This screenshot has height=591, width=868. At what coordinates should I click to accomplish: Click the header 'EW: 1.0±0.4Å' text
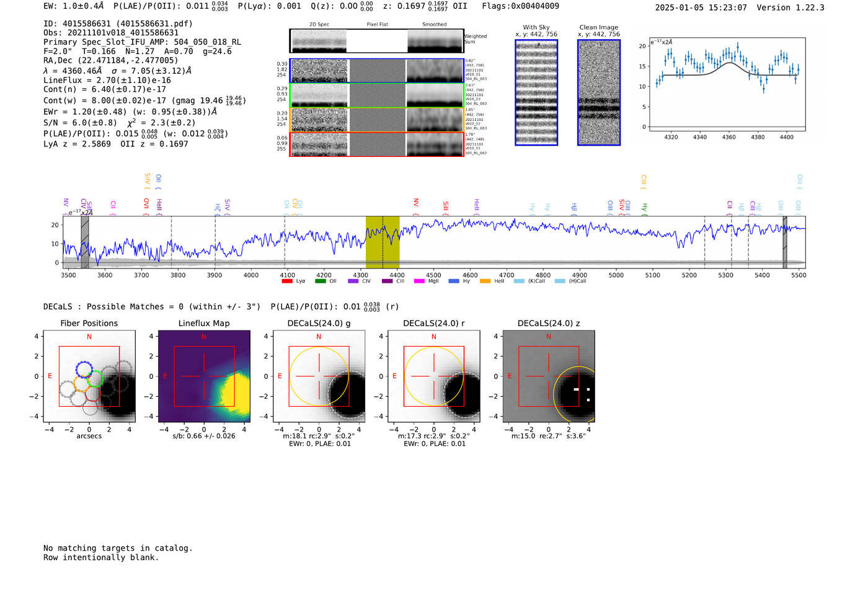pyautogui.click(x=73, y=6)
